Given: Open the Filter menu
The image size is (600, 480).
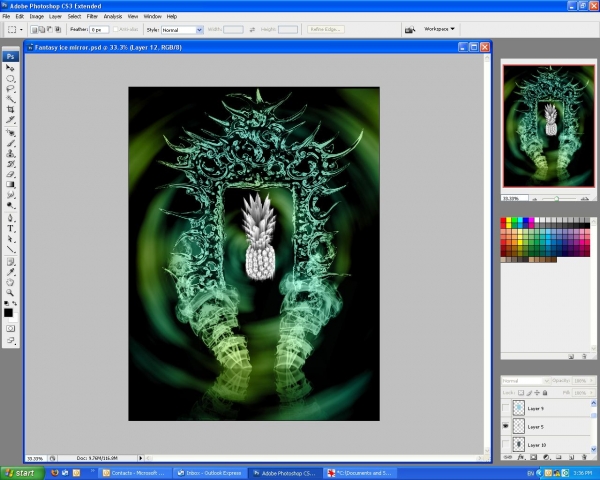Looking at the screenshot, I should (x=92, y=16).
